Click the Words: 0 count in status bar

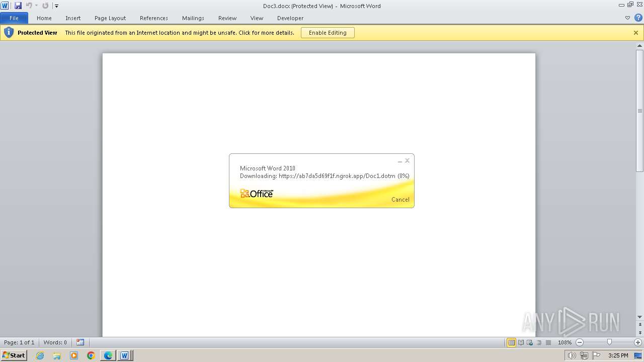55,342
